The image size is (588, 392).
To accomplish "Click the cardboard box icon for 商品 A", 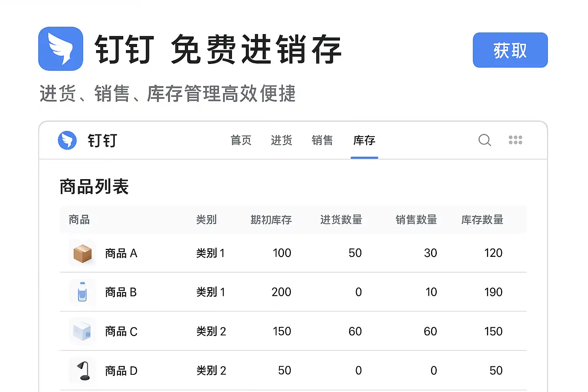I will (x=83, y=253).
